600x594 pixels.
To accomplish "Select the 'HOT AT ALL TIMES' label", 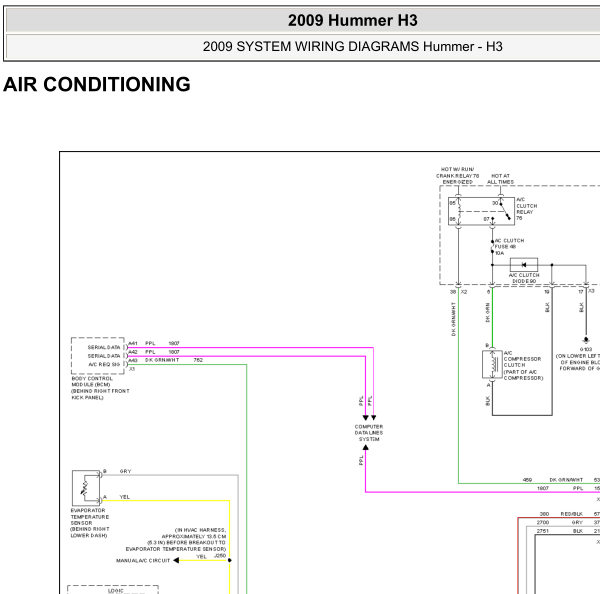I will (x=500, y=179).
